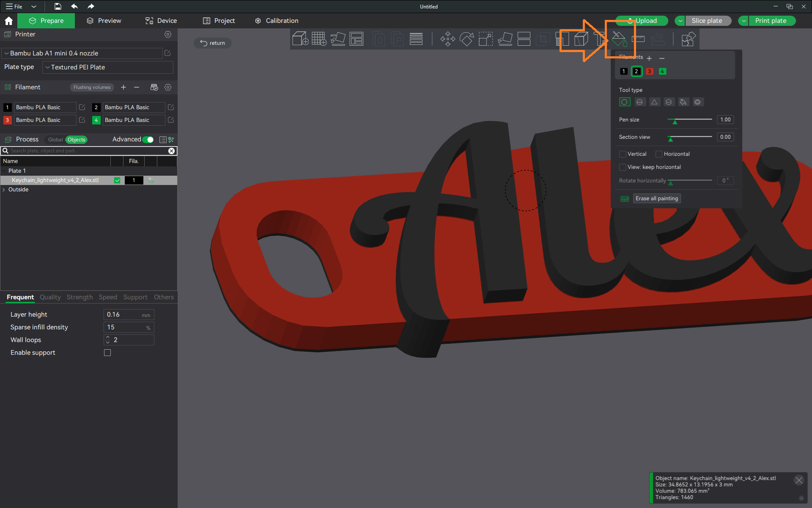Select the Rotate tool
This screenshot has width=812, height=508.
(x=466, y=39)
